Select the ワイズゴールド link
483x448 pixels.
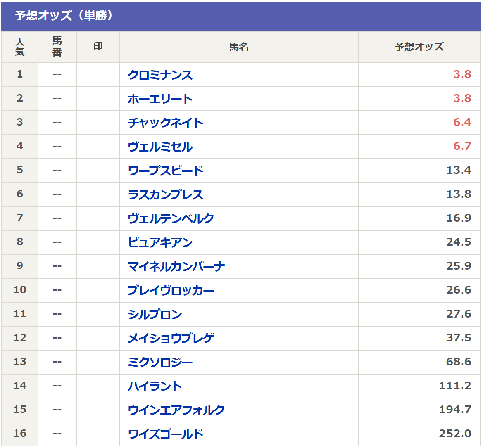(166, 434)
